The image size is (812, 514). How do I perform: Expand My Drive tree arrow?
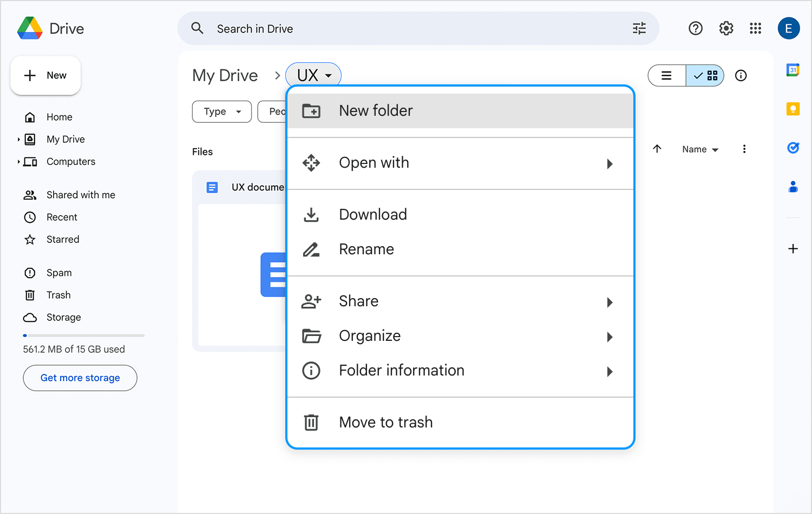pyautogui.click(x=19, y=140)
